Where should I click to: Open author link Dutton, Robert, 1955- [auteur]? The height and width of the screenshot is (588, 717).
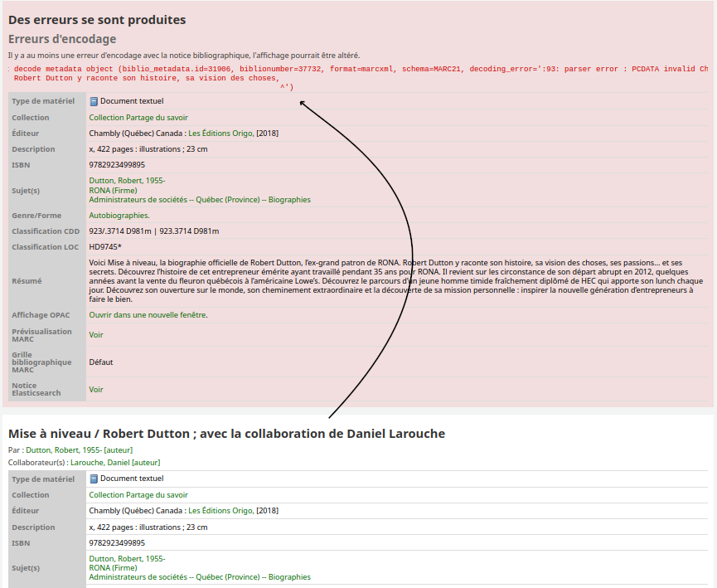tap(79, 450)
